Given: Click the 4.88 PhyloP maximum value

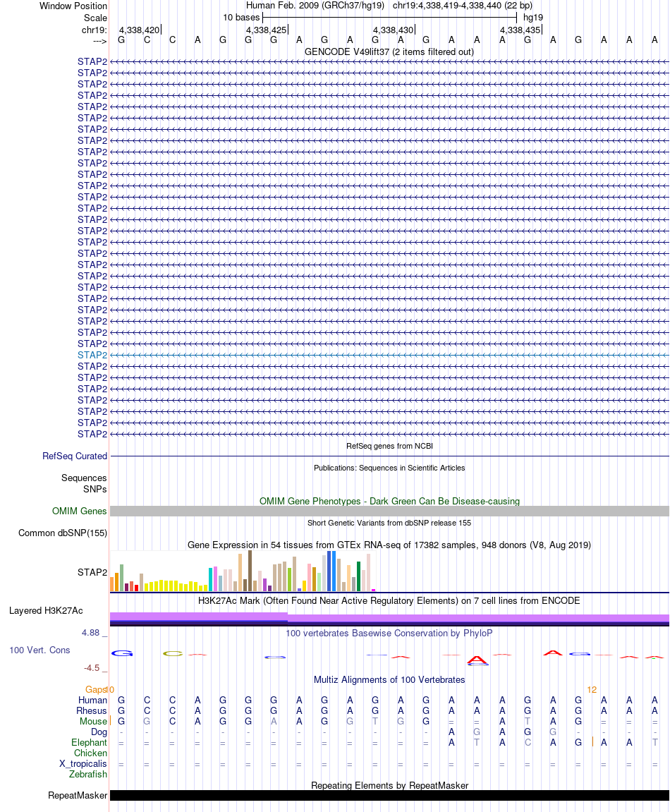Looking at the screenshot, I should [x=90, y=633].
